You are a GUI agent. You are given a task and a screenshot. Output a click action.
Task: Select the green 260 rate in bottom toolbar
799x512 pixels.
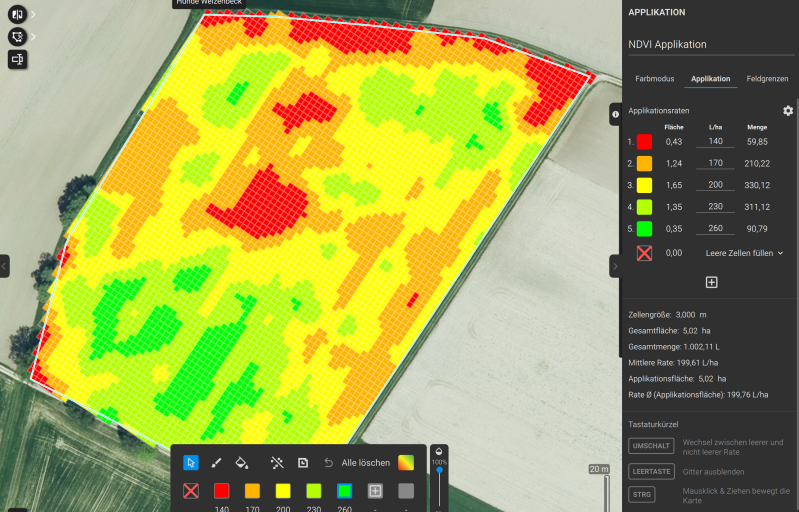(344, 491)
